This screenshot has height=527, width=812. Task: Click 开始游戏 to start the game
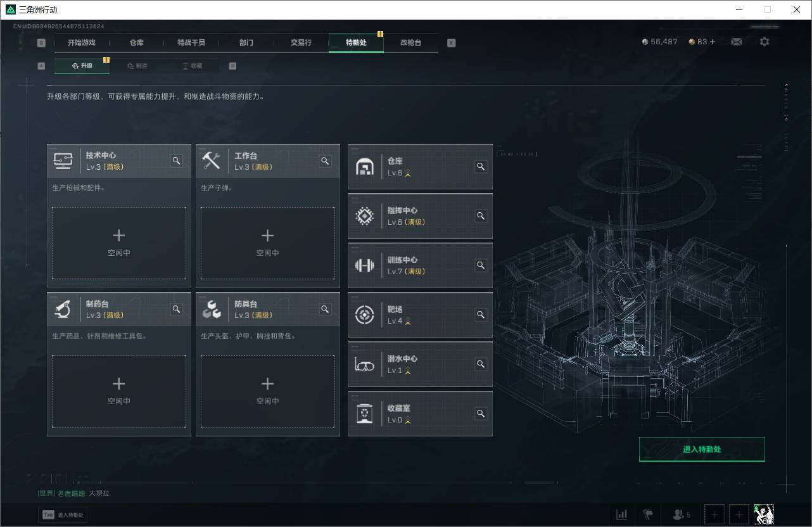click(x=81, y=42)
